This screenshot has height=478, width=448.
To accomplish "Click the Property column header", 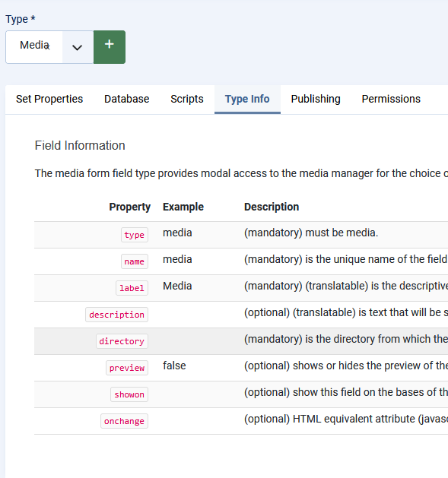I will [130, 207].
